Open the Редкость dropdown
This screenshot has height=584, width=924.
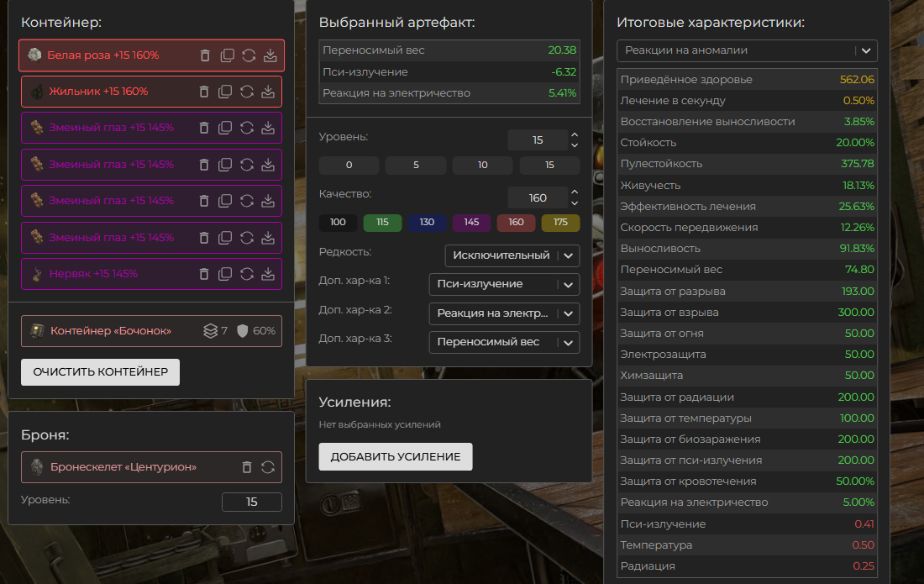coord(512,255)
